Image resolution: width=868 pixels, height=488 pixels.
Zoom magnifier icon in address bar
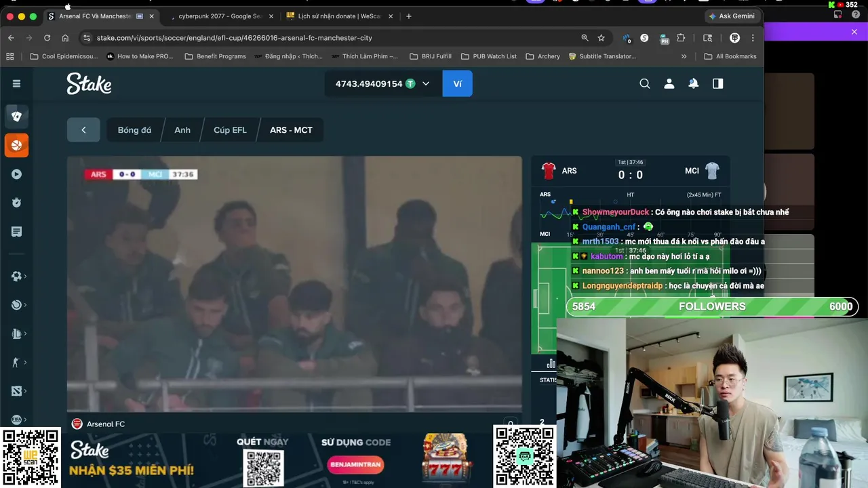585,38
